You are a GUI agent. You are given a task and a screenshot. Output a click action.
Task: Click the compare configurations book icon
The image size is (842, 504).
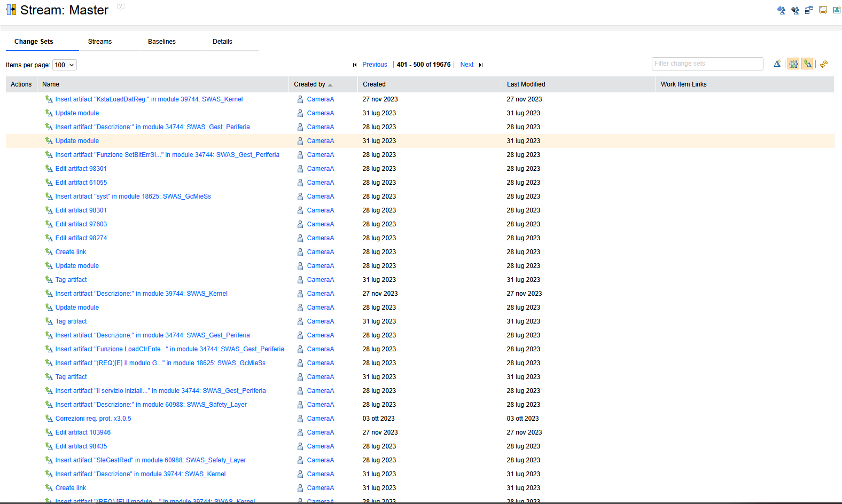pos(823,10)
